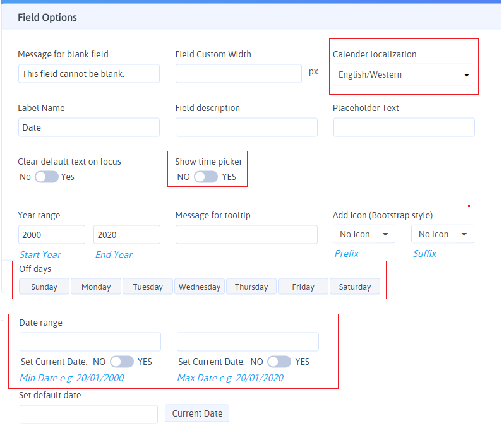The width and height of the screenshot is (504, 438).
Task: Select Friday as an off day
Action: pyautogui.click(x=303, y=287)
